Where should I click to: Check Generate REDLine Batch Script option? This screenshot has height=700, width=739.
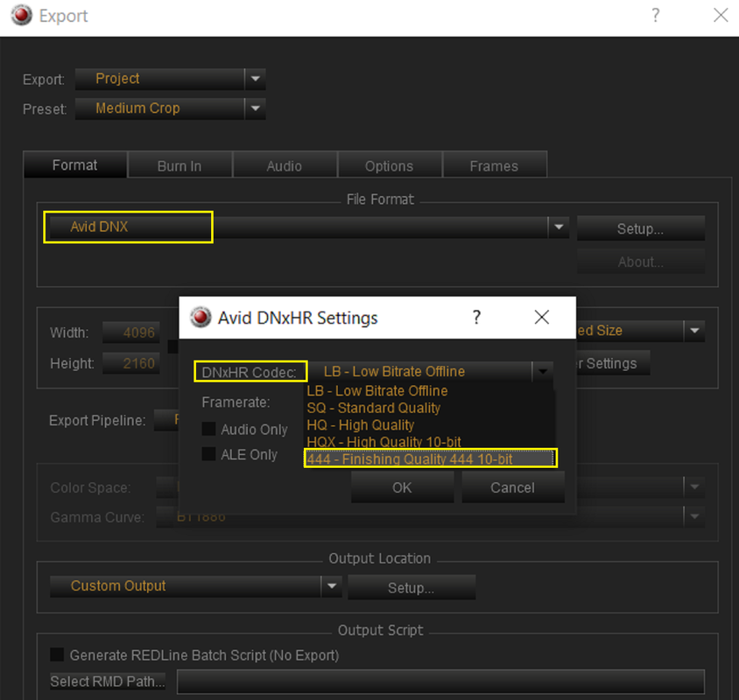point(57,654)
